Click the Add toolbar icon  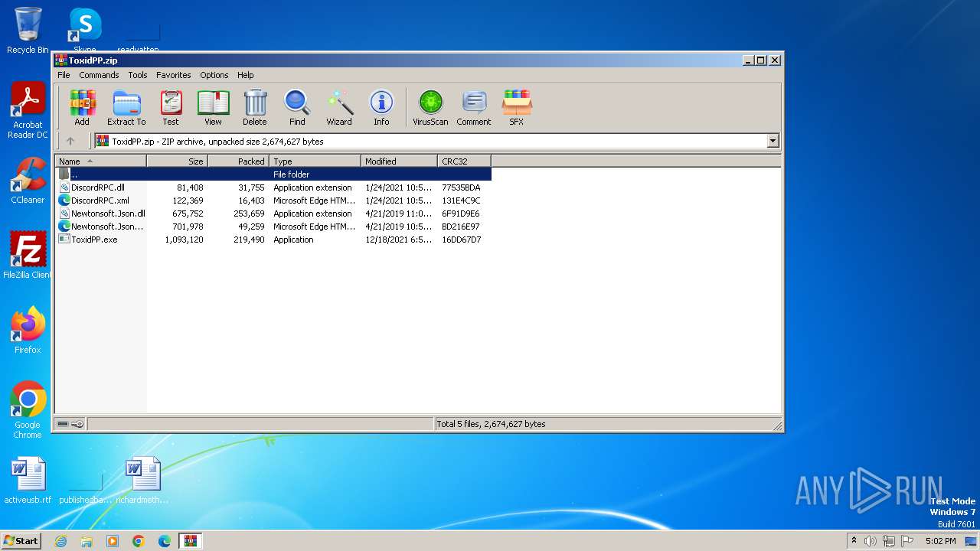(x=82, y=107)
